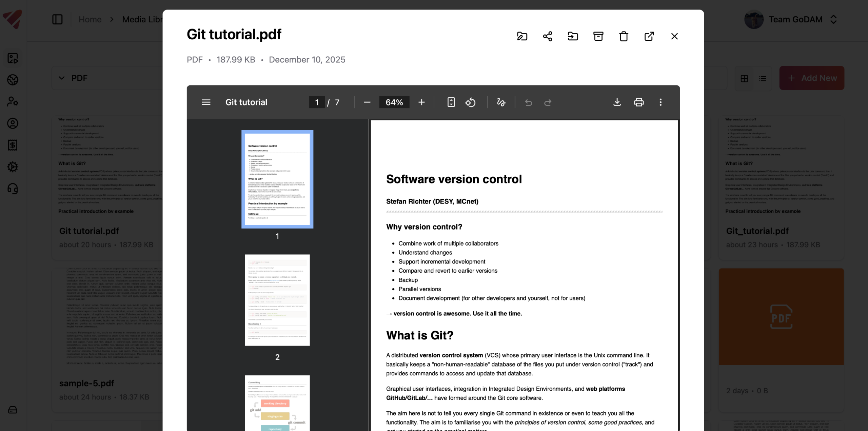
Task: Archive Git tutorial.pdf
Action: [598, 36]
